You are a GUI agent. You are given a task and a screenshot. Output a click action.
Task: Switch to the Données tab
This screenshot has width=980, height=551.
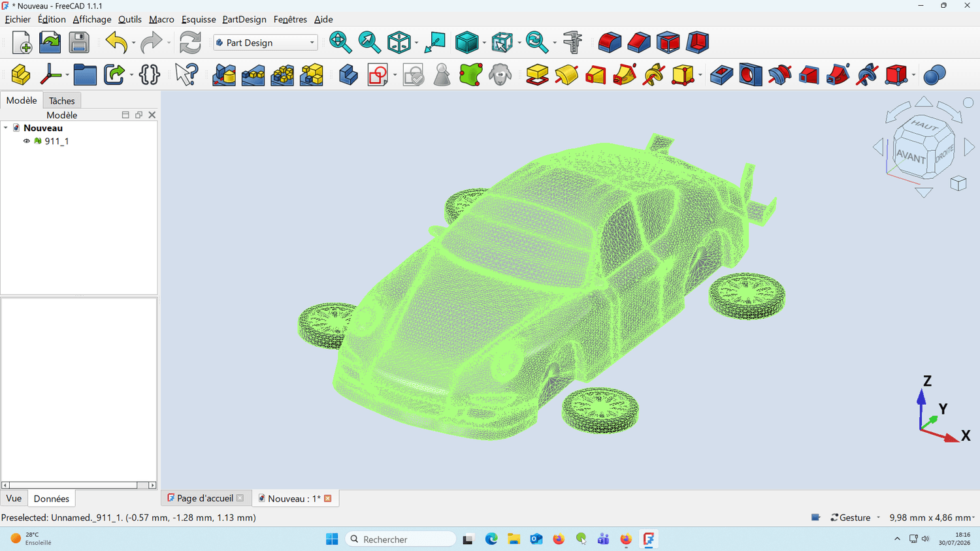point(52,499)
